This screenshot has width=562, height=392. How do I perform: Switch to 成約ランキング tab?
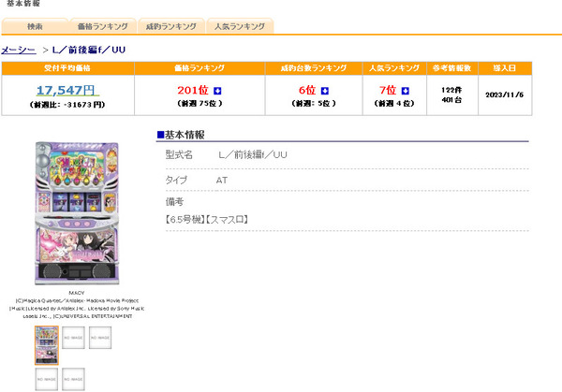coord(171,26)
